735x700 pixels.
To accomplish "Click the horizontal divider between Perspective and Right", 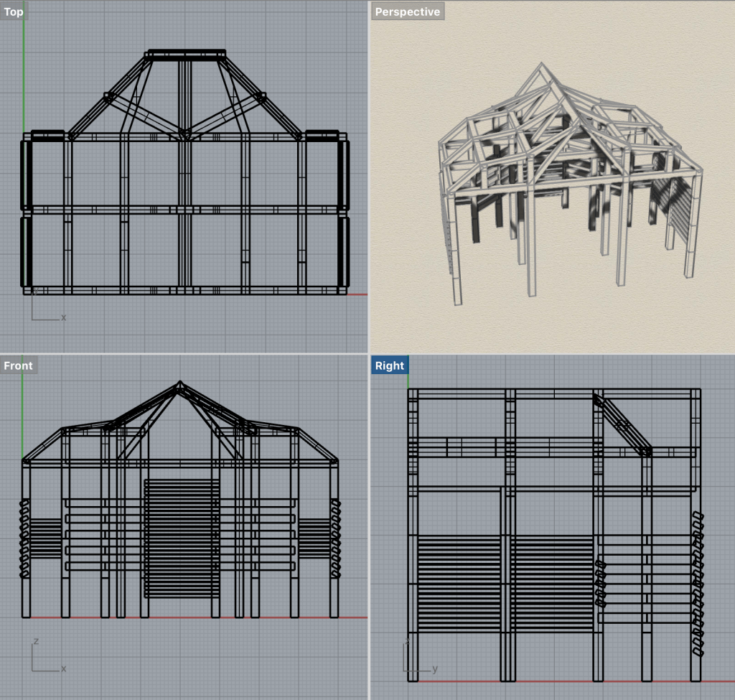I will [551, 354].
